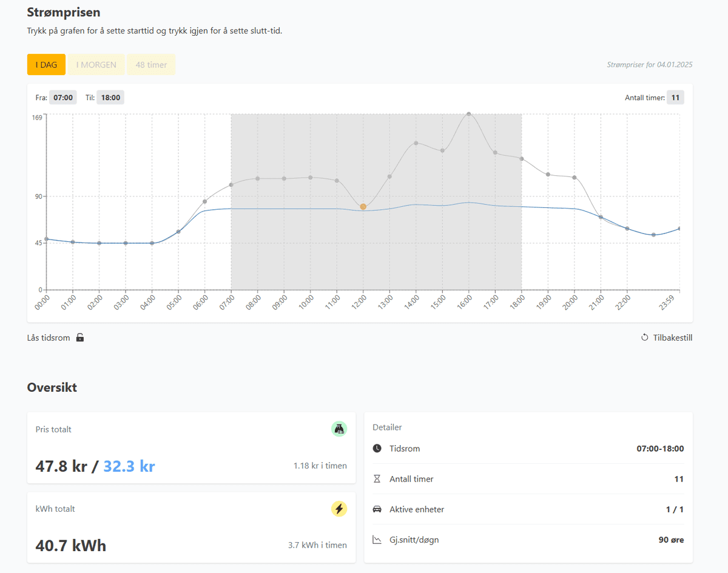
Task: Click the graph data point at 14:00
Action: click(x=416, y=143)
